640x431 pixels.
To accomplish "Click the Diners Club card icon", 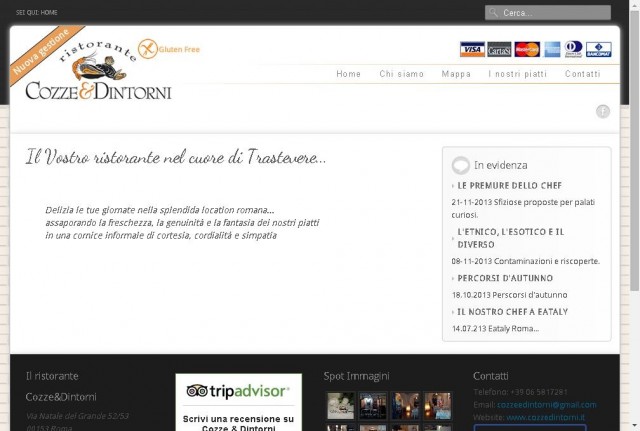I will [573, 49].
